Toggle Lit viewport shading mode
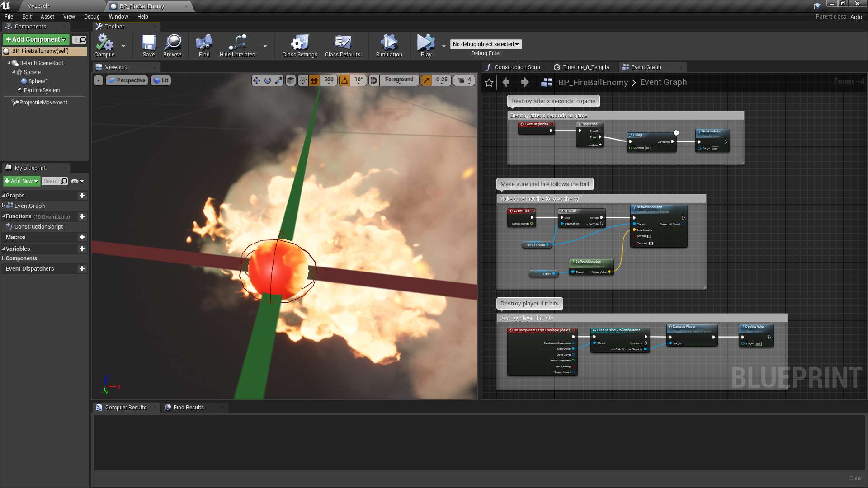 pyautogui.click(x=160, y=80)
